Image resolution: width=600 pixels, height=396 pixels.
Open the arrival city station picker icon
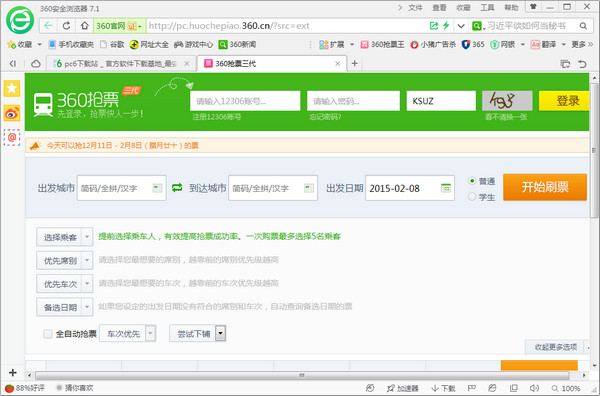click(x=308, y=188)
